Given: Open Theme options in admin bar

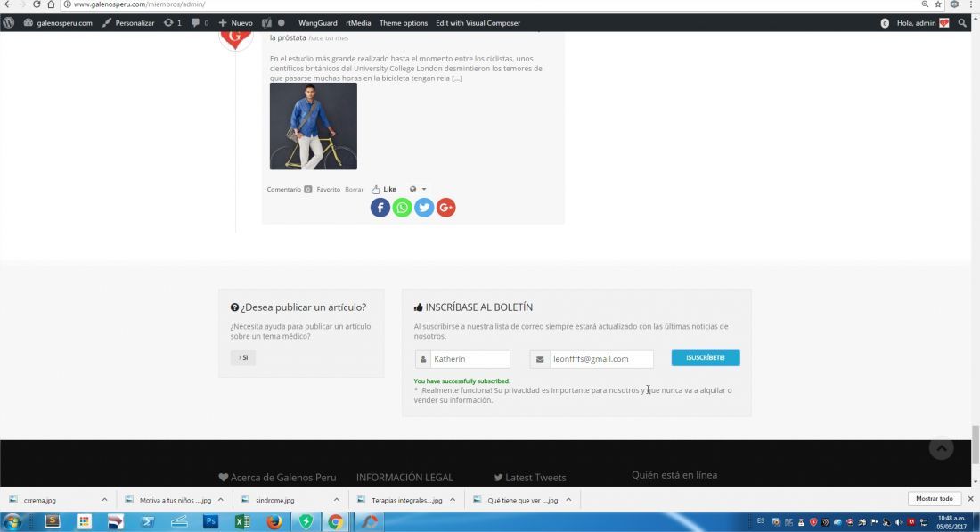Looking at the screenshot, I should pos(403,23).
